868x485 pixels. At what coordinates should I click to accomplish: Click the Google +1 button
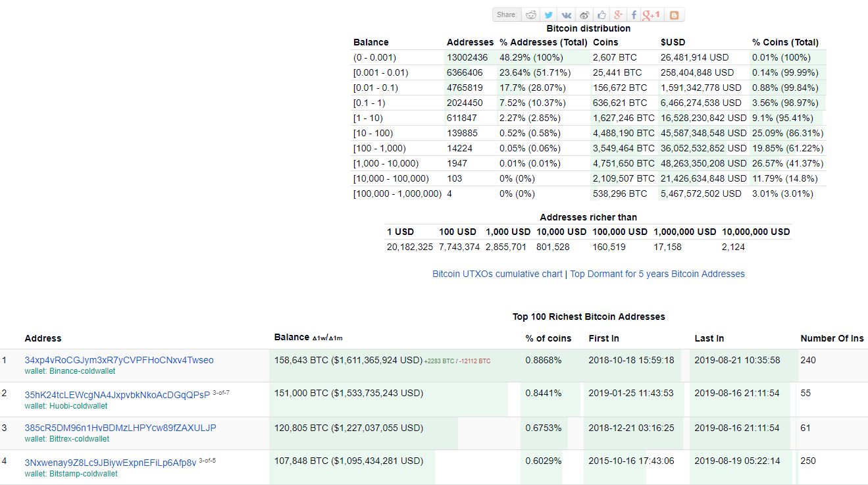point(651,15)
